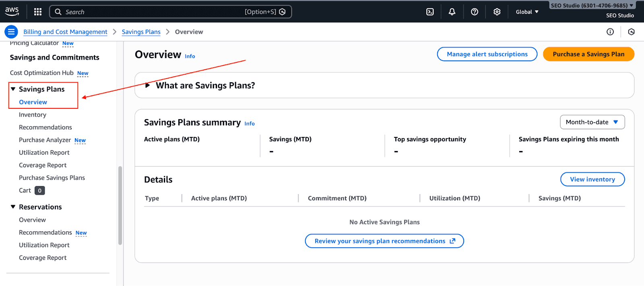The height and width of the screenshot is (286, 644).
Task: Open the settings gear icon
Action: 497,12
